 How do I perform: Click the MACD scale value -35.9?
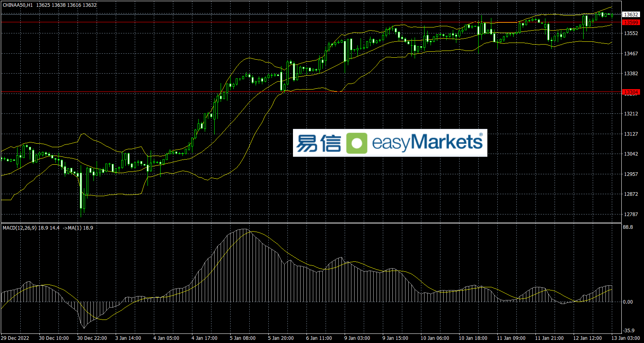pyautogui.click(x=629, y=331)
